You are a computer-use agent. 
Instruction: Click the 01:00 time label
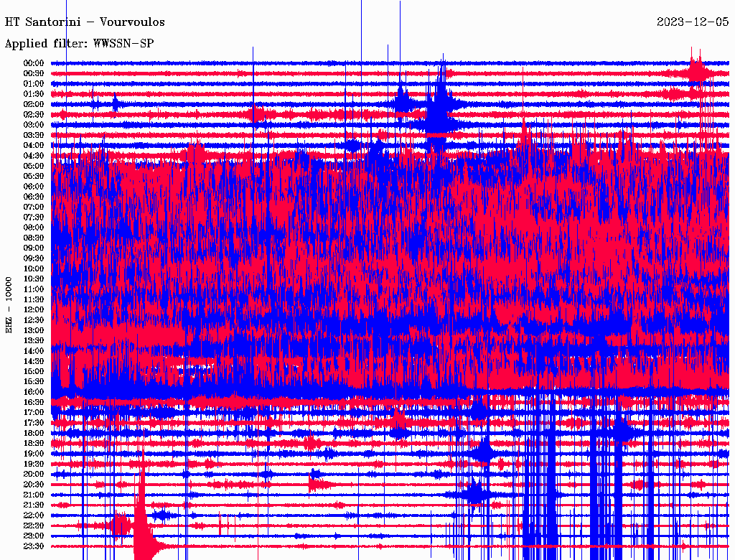point(34,83)
